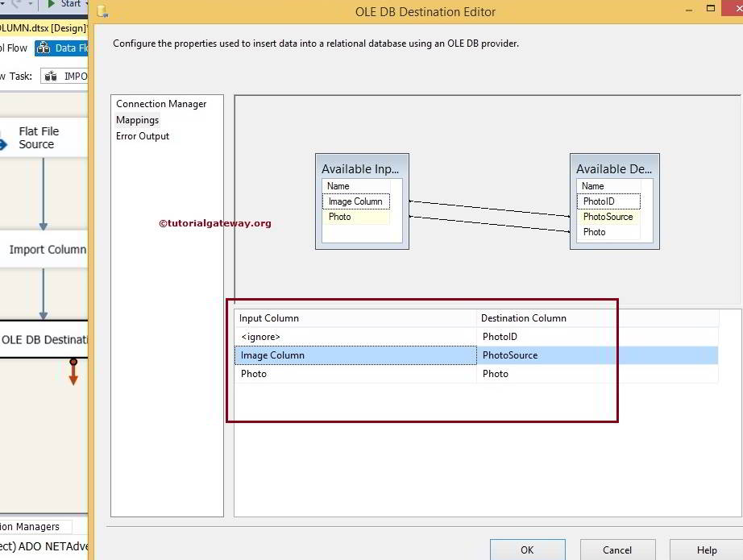
Task: Open the Photo input column dropdown cell
Action: click(x=355, y=374)
